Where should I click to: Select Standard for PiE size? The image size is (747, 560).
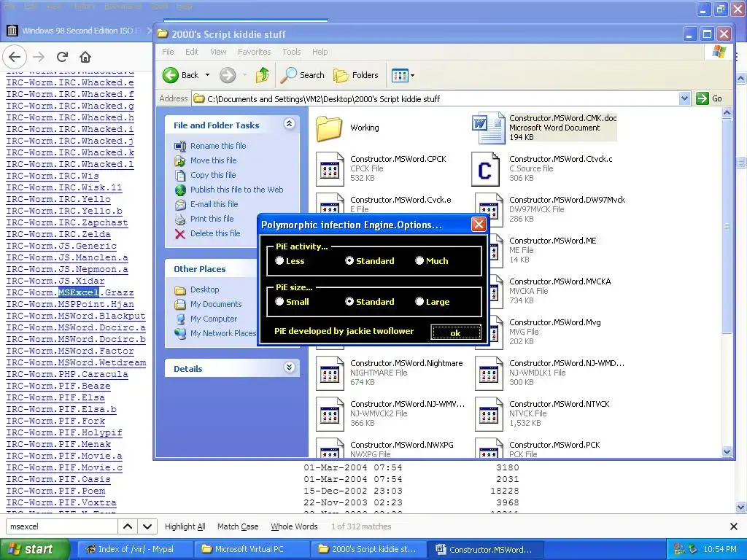click(349, 301)
